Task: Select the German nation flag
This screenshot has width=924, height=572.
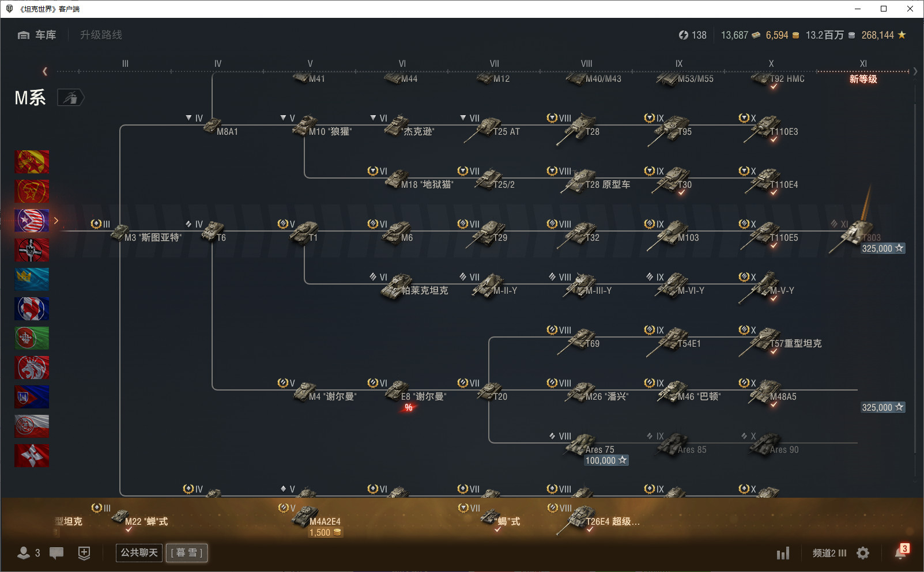Action: point(32,250)
